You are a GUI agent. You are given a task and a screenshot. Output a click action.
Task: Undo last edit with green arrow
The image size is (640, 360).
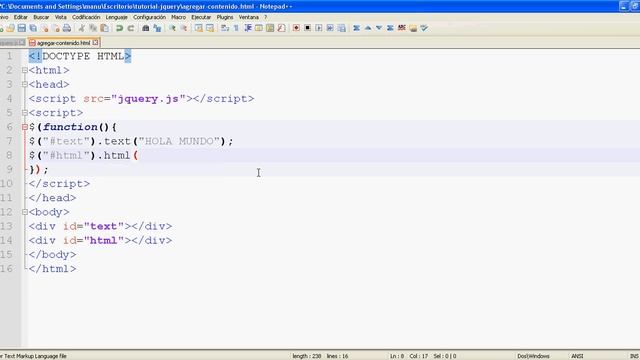120,28
